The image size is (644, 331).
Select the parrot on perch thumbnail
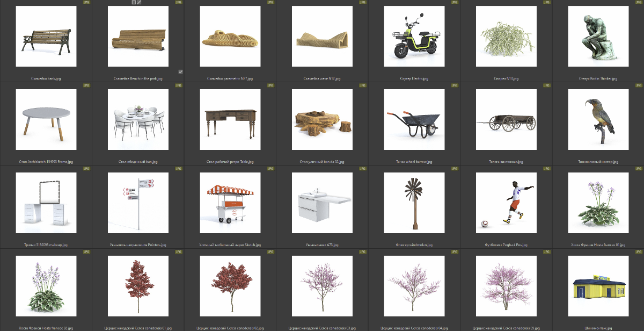[598, 120]
